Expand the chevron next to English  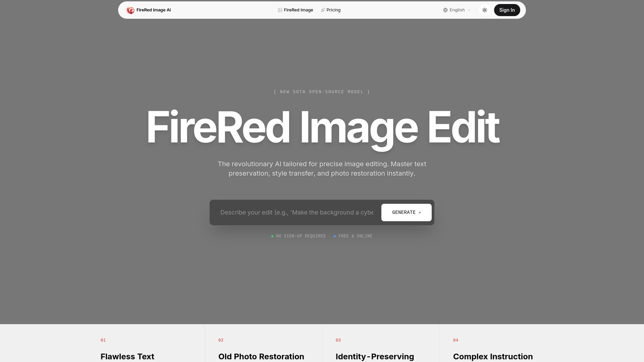(469, 10)
